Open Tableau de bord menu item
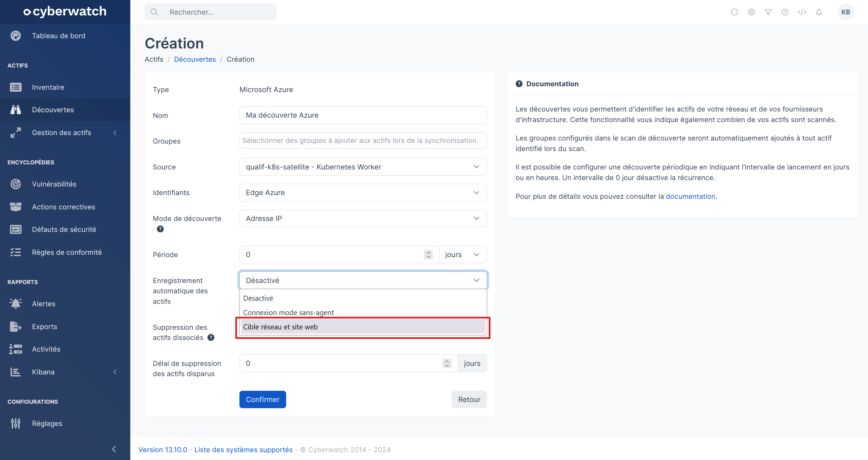 pos(65,36)
